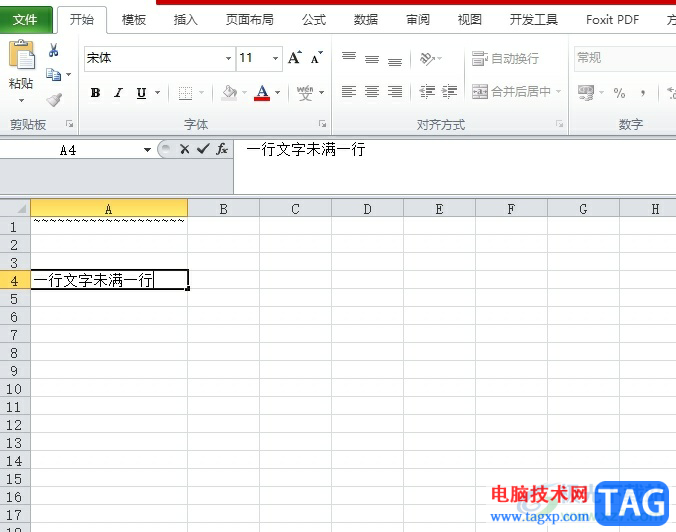This screenshot has height=532, width=676.
Task: Open alignment group dialog launcher
Action: pyautogui.click(x=559, y=124)
